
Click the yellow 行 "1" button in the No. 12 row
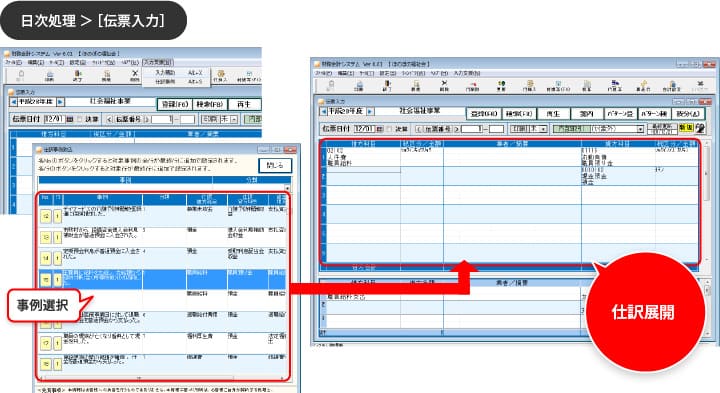click(57, 215)
